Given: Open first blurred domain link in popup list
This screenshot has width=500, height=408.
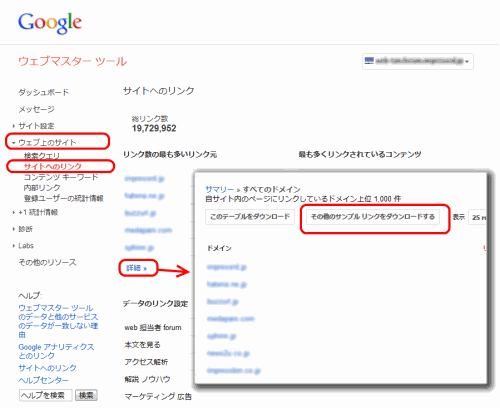Looking at the screenshot, I should tap(227, 267).
